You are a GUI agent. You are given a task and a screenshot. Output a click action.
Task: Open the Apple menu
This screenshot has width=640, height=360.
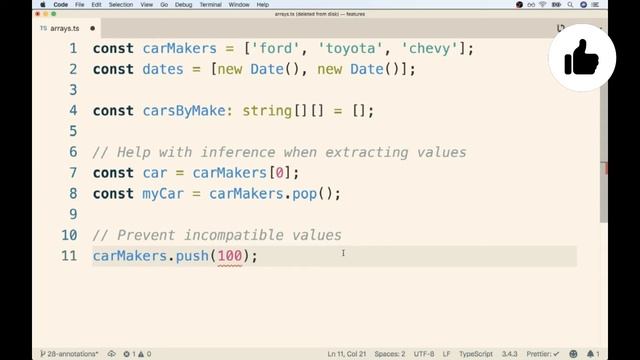[x=43, y=5]
